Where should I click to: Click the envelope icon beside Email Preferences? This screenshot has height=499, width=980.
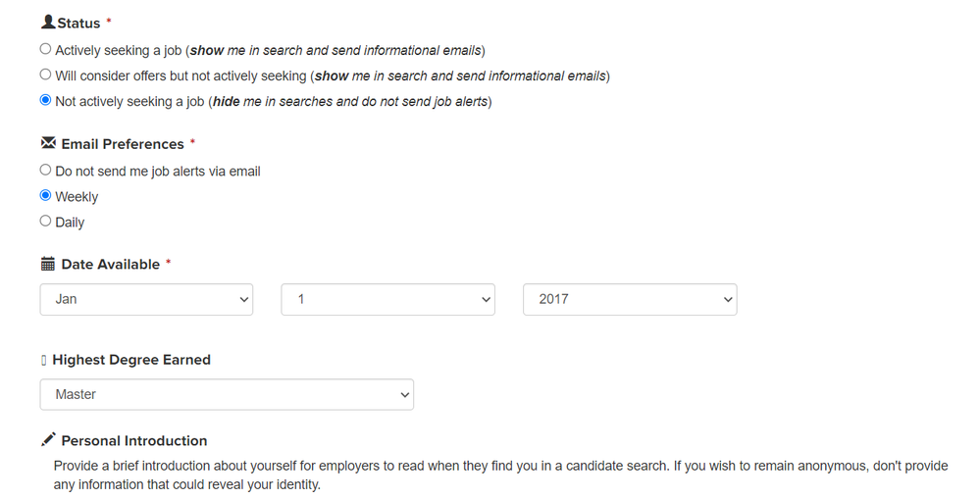point(48,143)
